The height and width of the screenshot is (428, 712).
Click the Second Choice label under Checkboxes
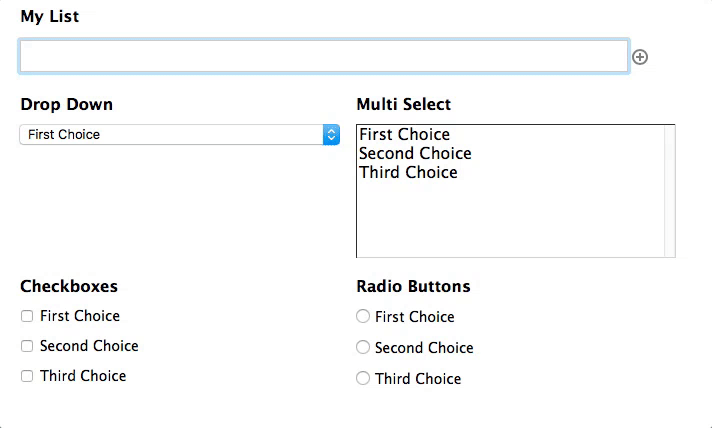89,346
